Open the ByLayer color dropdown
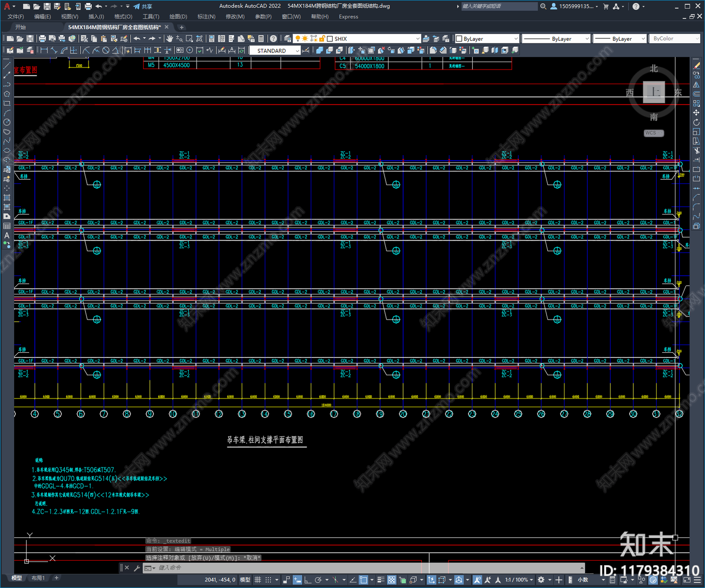 point(516,39)
